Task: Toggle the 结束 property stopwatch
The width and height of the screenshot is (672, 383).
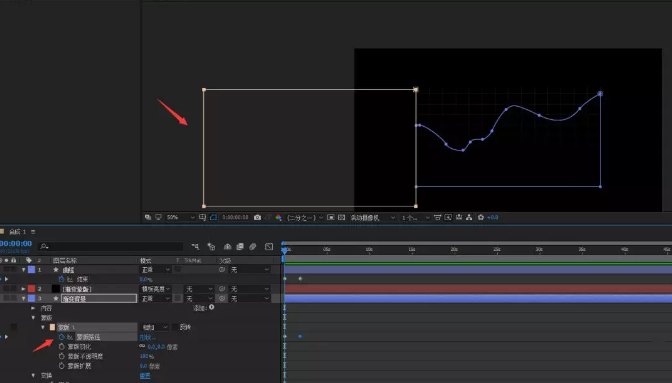Action: coord(62,279)
